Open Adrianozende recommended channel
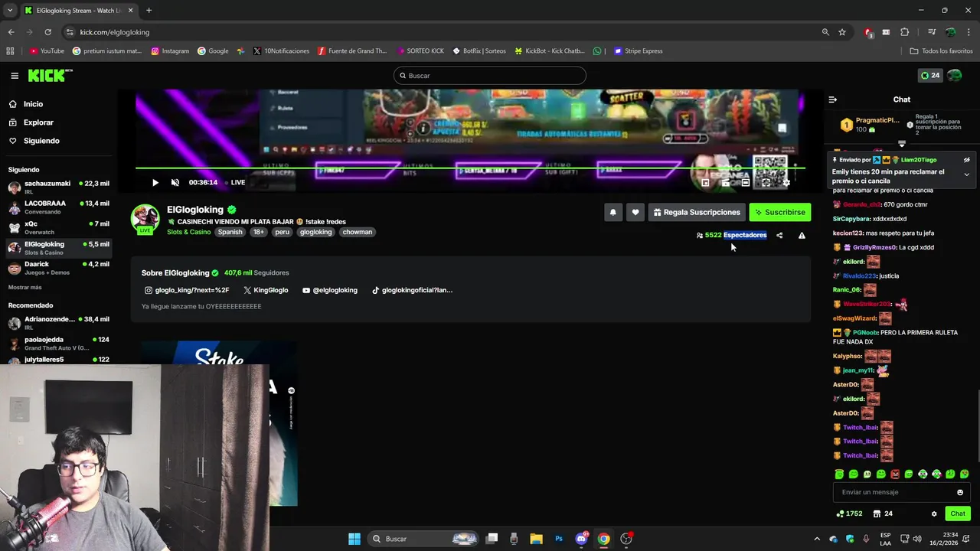Image resolution: width=980 pixels, height=551 pixels. (x=59, y=322)
